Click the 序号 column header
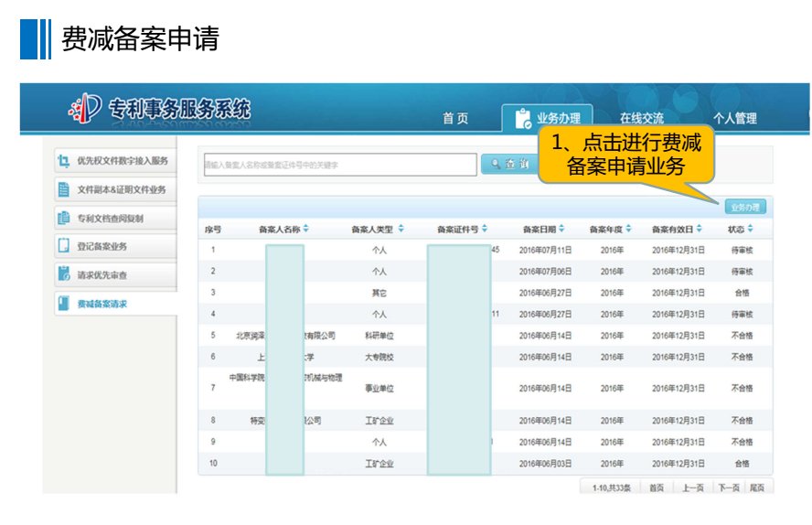812x525 pixels. [x=213, y=230]
